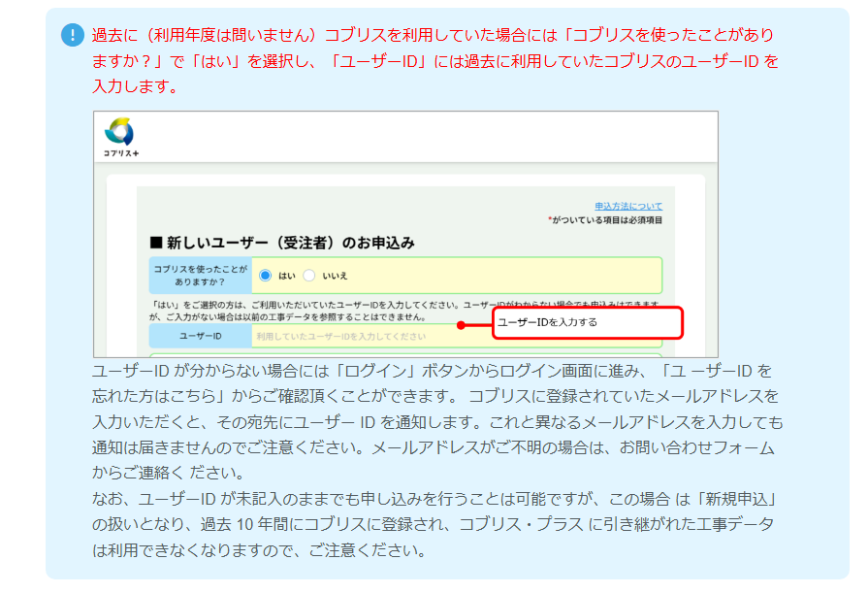The image size is (868, 593).
Task: Click the red dot callout marker
Action: (462, 325)
